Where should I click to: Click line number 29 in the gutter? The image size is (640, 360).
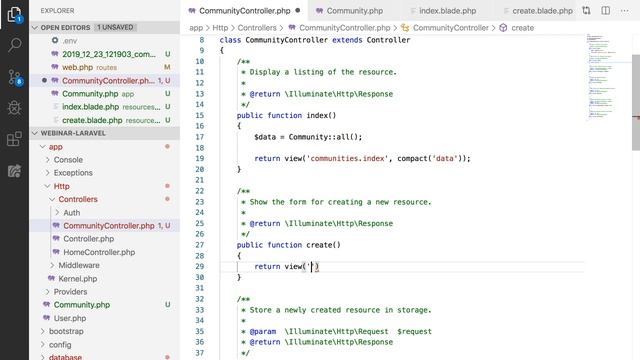[200, 267]
